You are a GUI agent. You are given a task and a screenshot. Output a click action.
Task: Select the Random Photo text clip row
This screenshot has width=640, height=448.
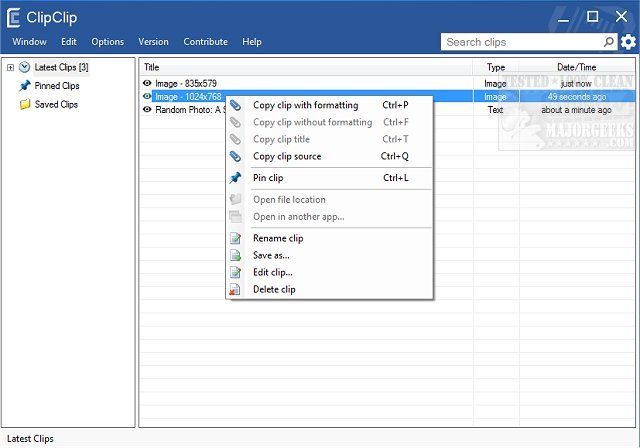[x=388, y=109]
